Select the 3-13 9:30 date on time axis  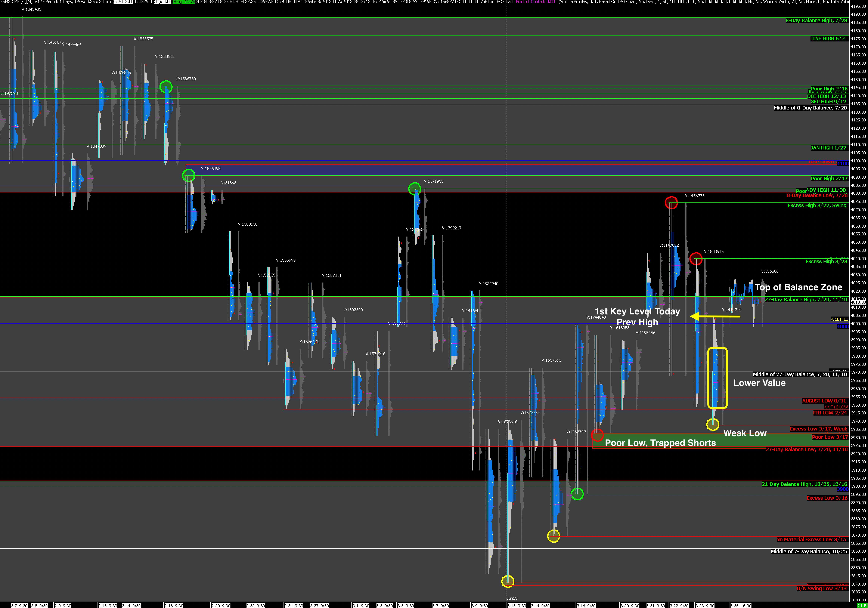[x=517, y=605]
